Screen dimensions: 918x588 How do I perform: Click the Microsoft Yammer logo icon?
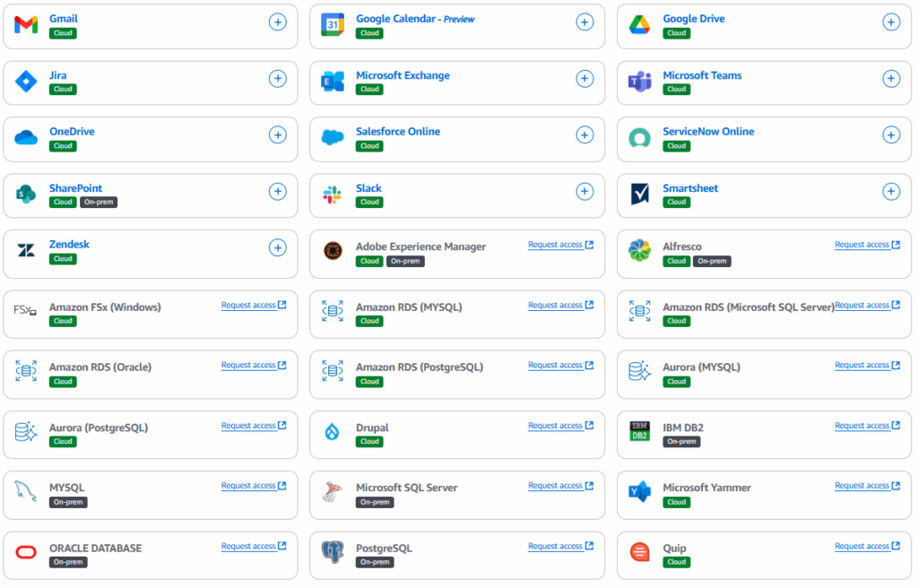coord(639,491)
